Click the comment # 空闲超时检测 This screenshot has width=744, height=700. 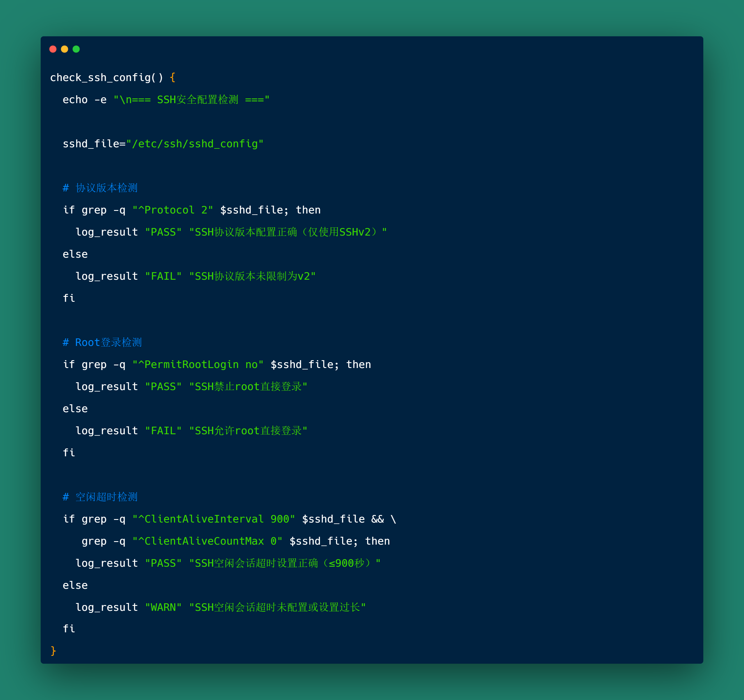point(100,497)
